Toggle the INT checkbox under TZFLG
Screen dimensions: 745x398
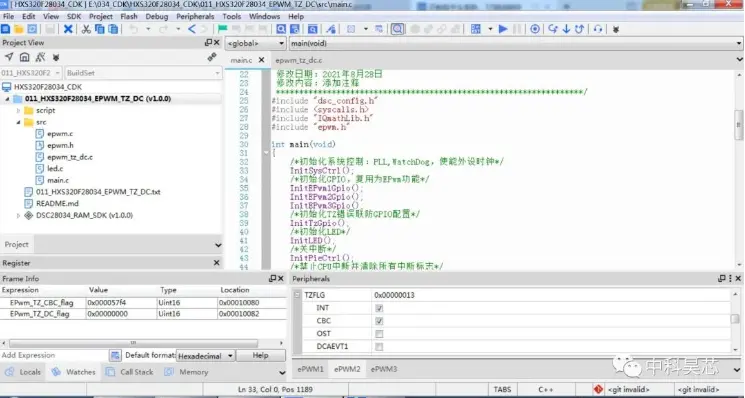tap(379, 308)
